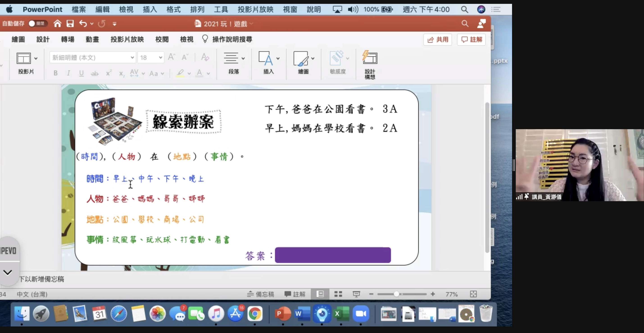Image resolution: width=644 pixels, height=333 pixels.
Task: Open the 新細明體 font name dropdown
Action: pos(132,57)
